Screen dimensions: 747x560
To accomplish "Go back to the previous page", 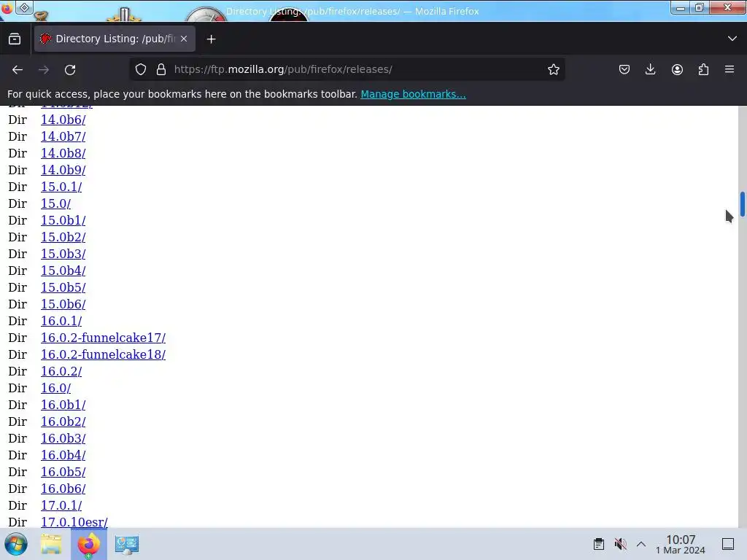I will (18, 69).
